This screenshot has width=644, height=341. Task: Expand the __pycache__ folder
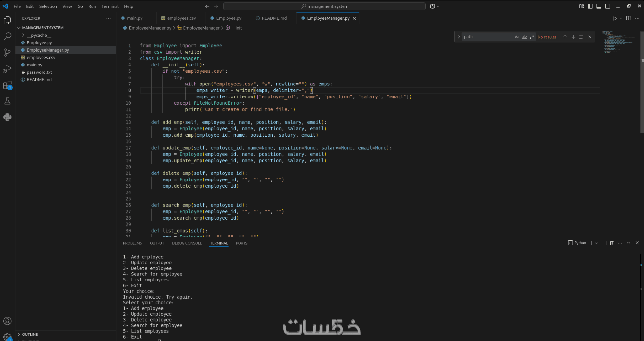coord(23,35)
